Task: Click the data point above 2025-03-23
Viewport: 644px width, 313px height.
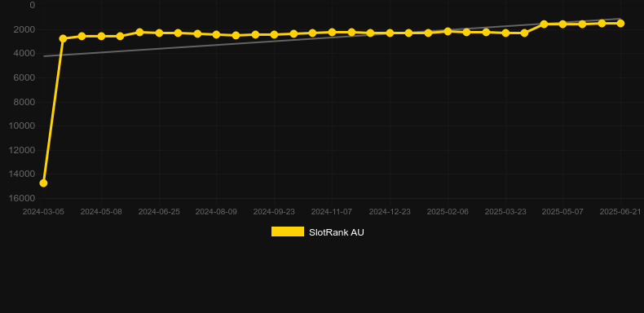Action: pyautogui.click(x=505, y=33)
